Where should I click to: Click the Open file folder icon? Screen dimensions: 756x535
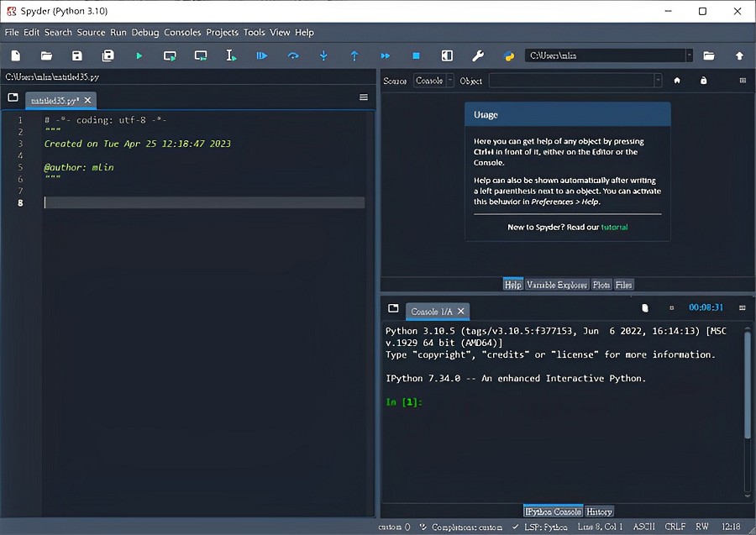coord(46,55)
